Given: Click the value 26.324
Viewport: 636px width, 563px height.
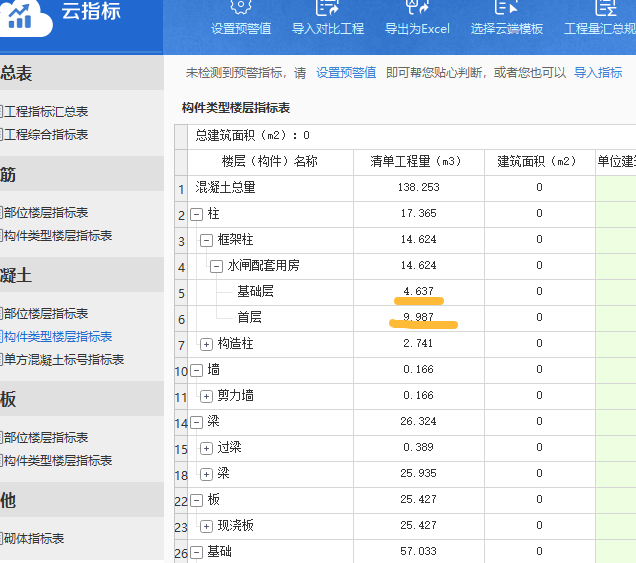Looking at the screenshot, I should 418,421.
